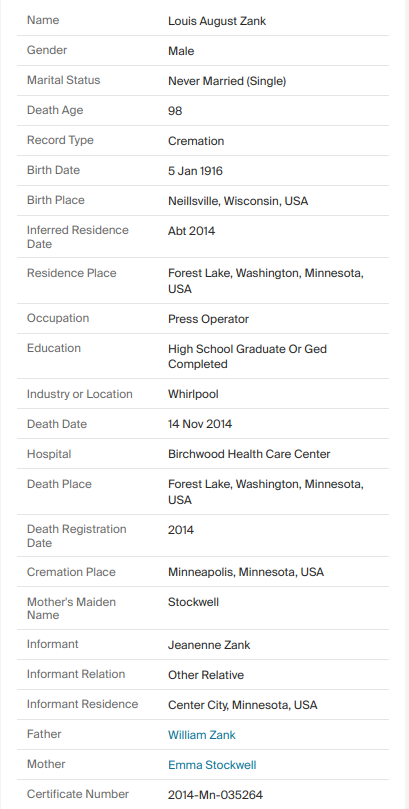The image size is (409, 809).
Task: Open the William Zank father link
Action: pos(202,735)
